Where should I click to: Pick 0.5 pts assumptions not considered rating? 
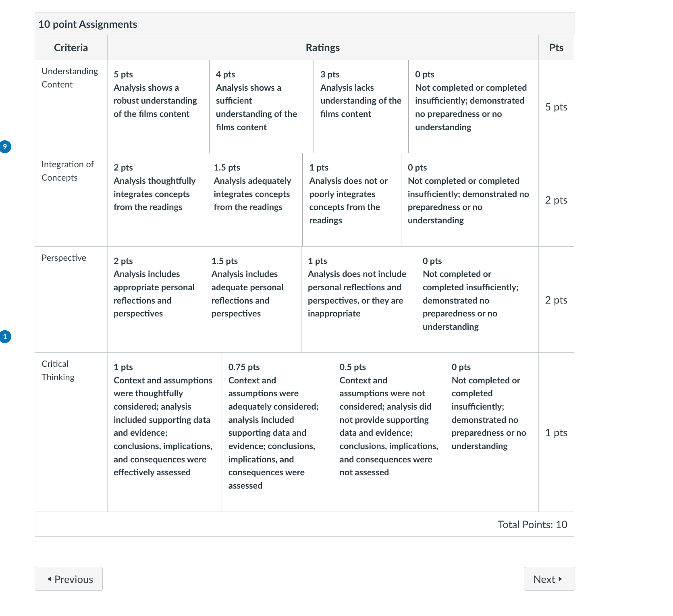pyautogui.click(x=389, y=432)
